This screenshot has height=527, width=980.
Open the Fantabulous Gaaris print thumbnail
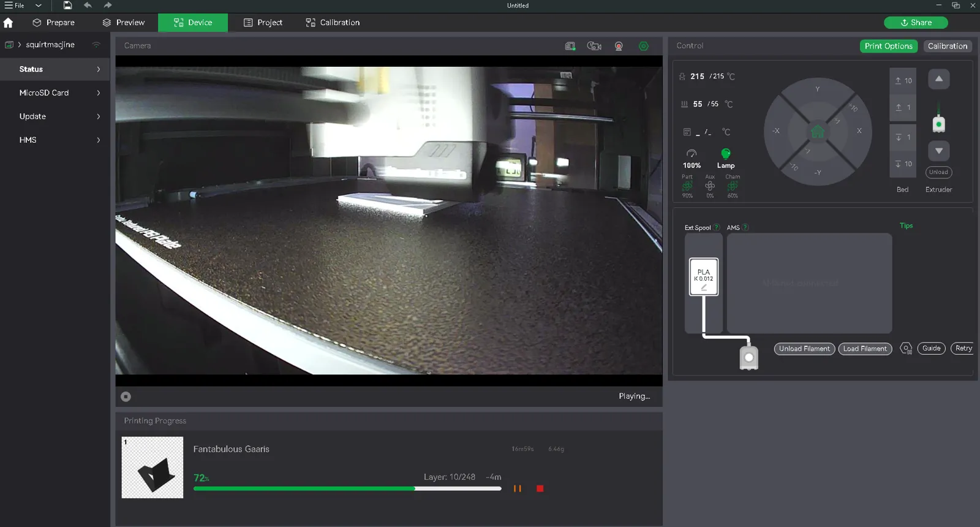click(x=153, y=468)
